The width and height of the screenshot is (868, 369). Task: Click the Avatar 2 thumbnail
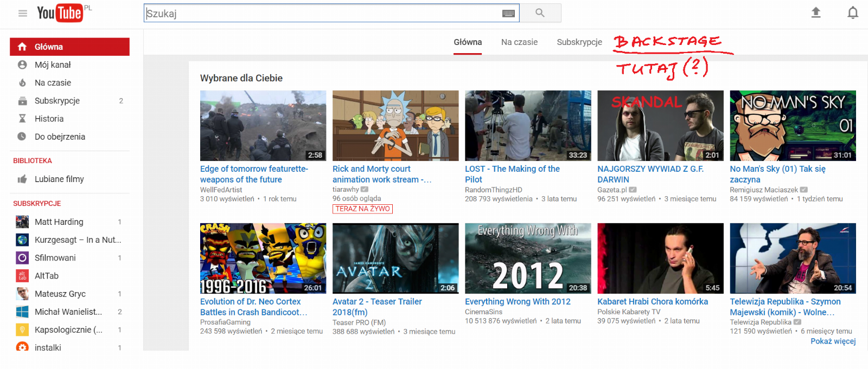(395, 258)
